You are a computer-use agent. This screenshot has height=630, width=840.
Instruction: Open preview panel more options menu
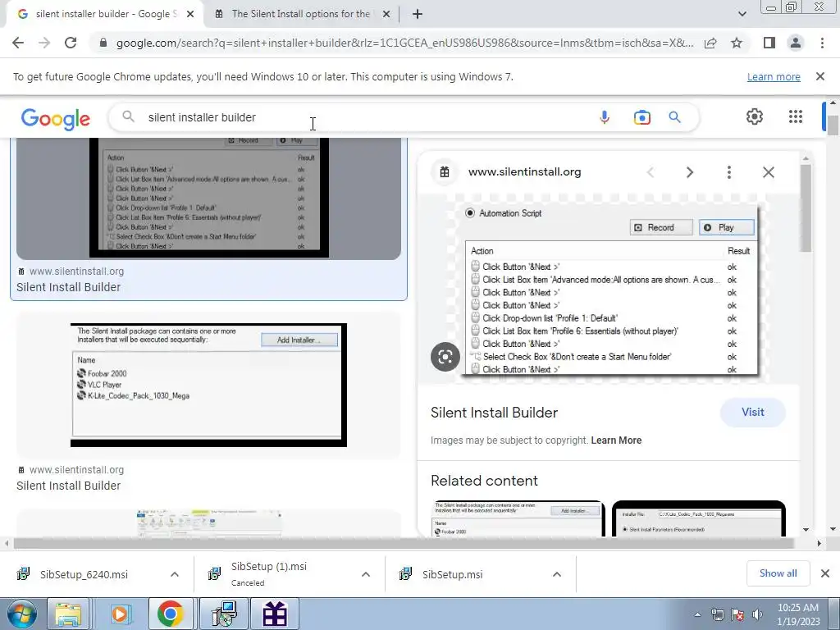[x=729, y=172]
